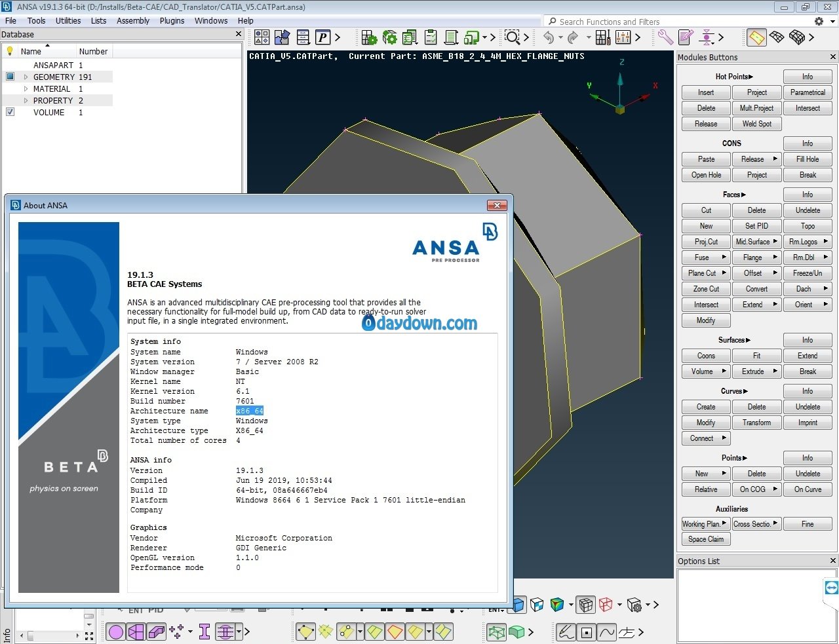Open the wrench settings tool icon
The image size is (839, 644).
pyautogui.click(x=665, y=37)
